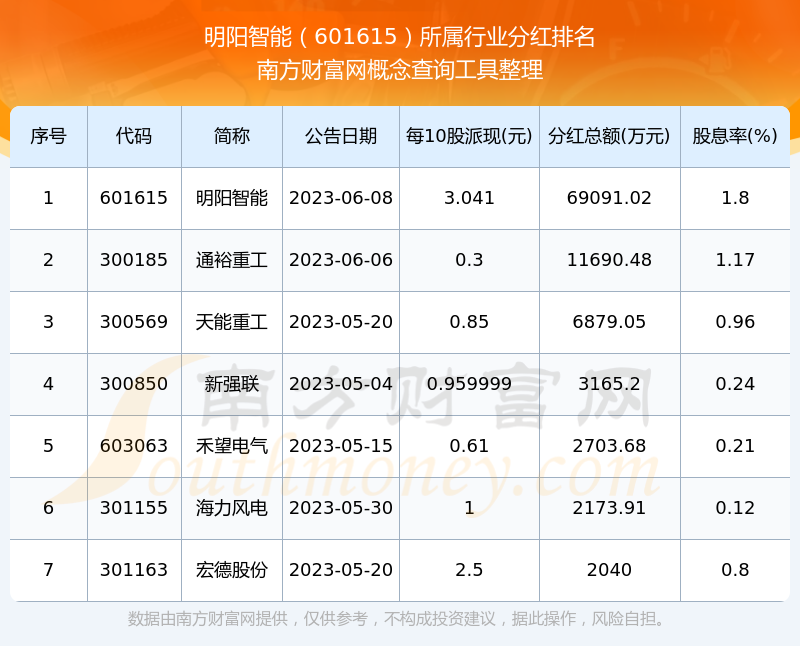Viewport: 800px width, 646px height.
Task: Click the 股息率(%) column header
Action: [735, 136]
